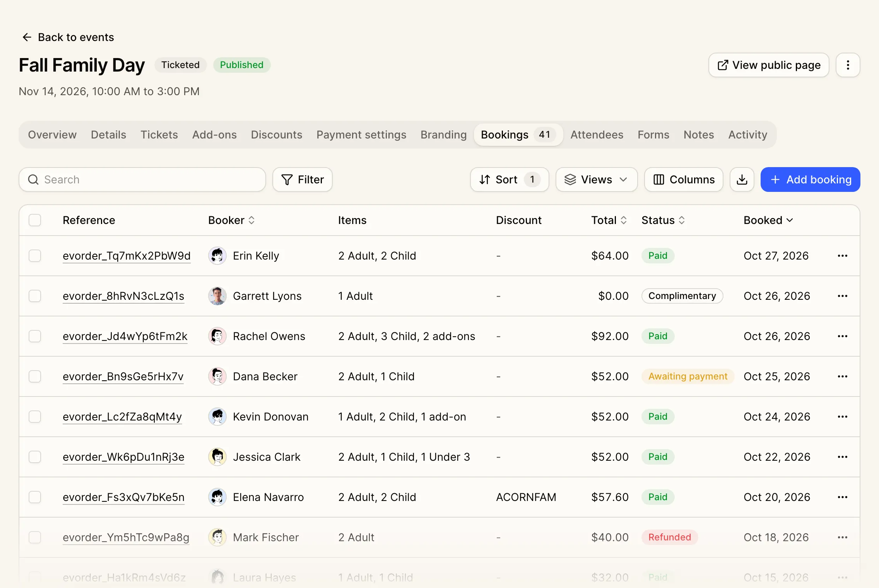The height and width of the screenshot is (588, 879).
Task: Open booking evorder_Fs3xQv7bKe5n reference link
Action: [x=123, y=497]
